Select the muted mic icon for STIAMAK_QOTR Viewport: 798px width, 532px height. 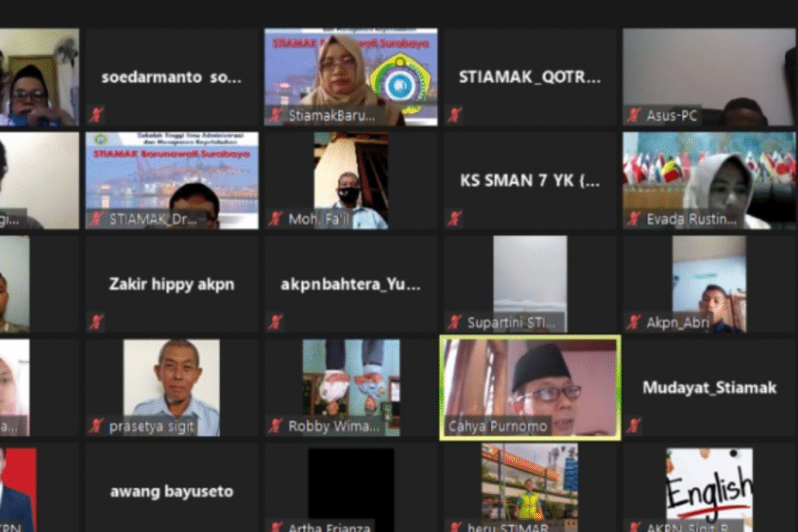[454, 113]
